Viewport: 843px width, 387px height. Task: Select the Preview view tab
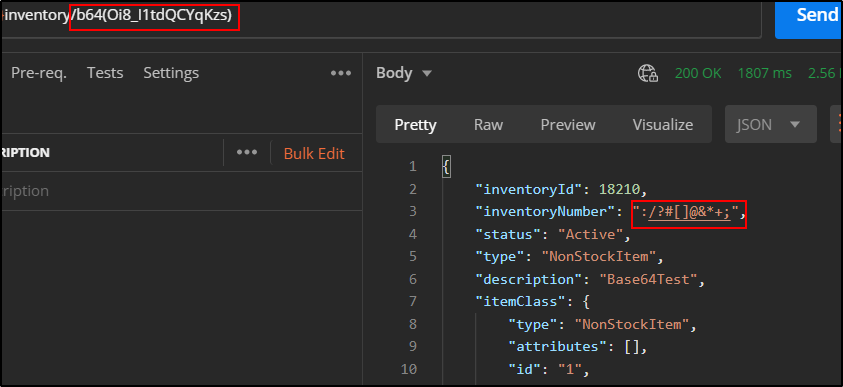pyautogui.click(x=568, y=125)
